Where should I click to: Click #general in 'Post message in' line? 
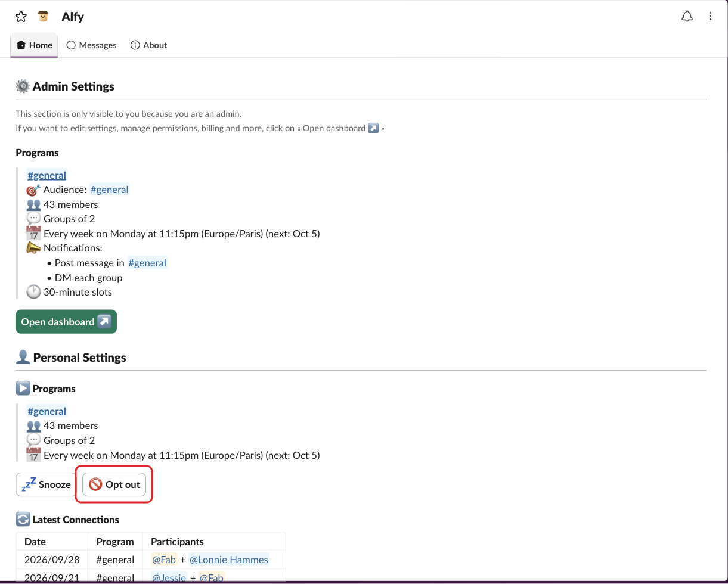(x=147, y=263)
